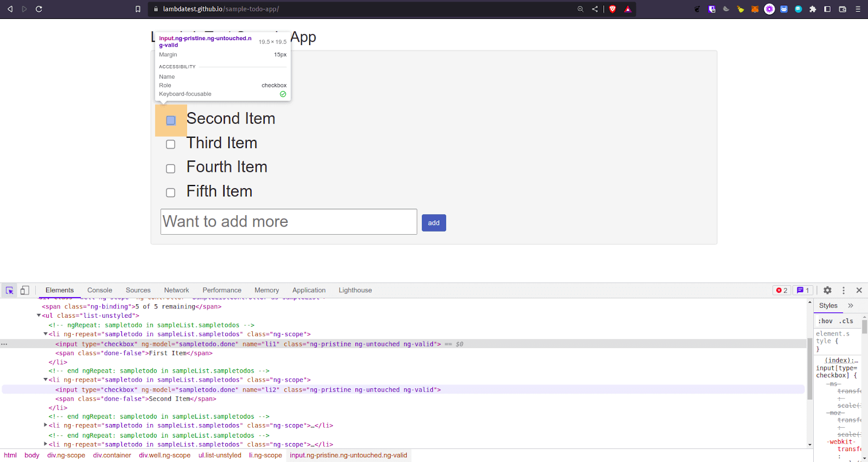Viewport: 868px width, 462px height.
Task: Toggle the device toolbar icon
Action: click(24, 291)
